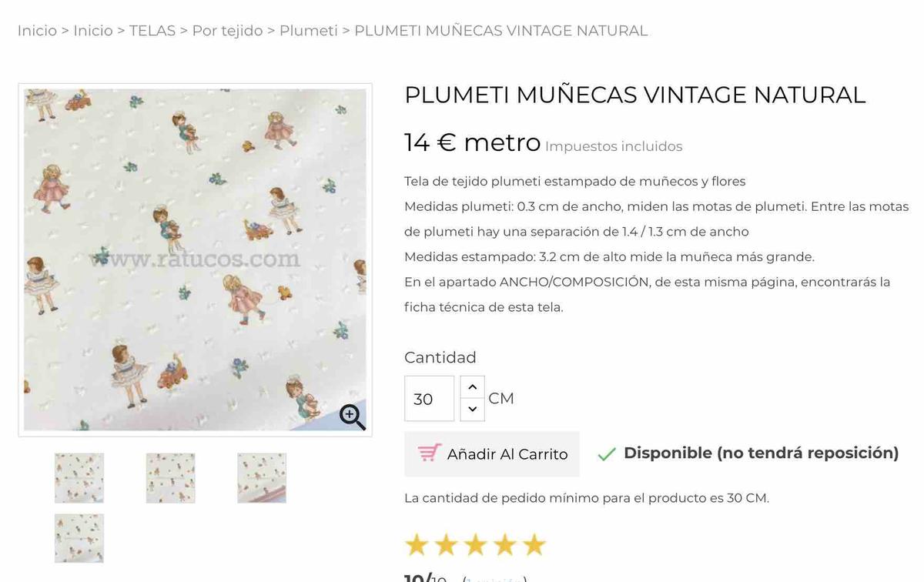Click the first Inicio breadcrumb link
The image size is (924, 582).
[x=37, y=31]
